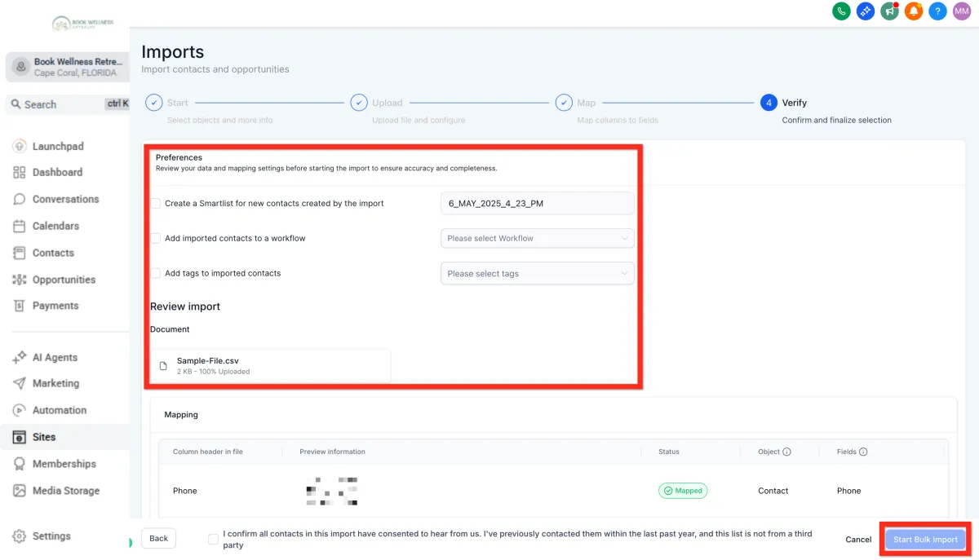Click the purple MM user avatar

962,11
